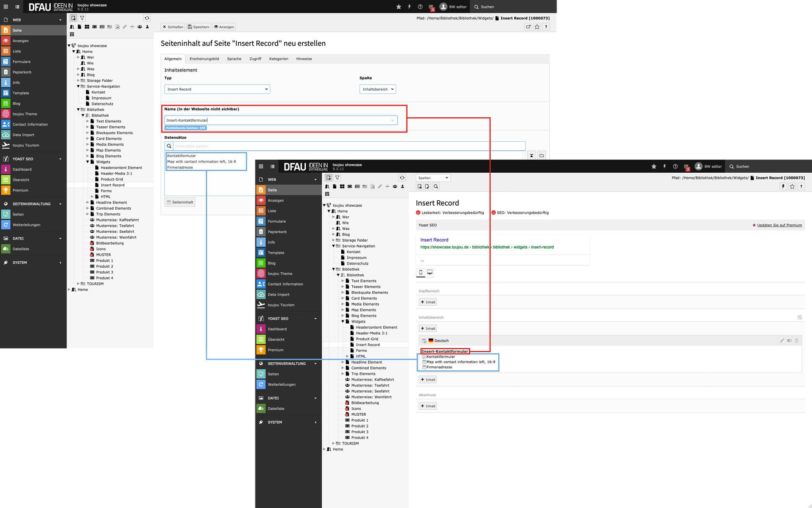Click the pencil edit icon in the Deutsch content element
This screenshot has width=812, height=508.
(782, 341)
